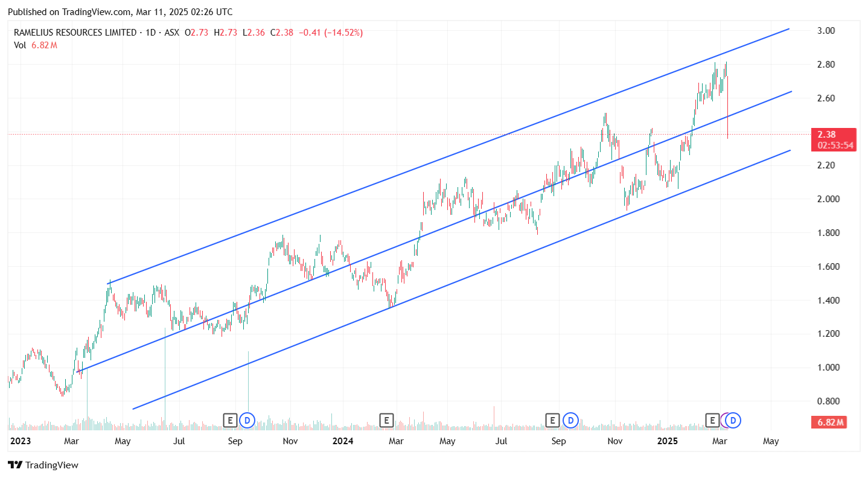Image resolution: width=868 pixels, height=478 pixels.
Task: Click the H2.73 high value
Action: (225, 33)
